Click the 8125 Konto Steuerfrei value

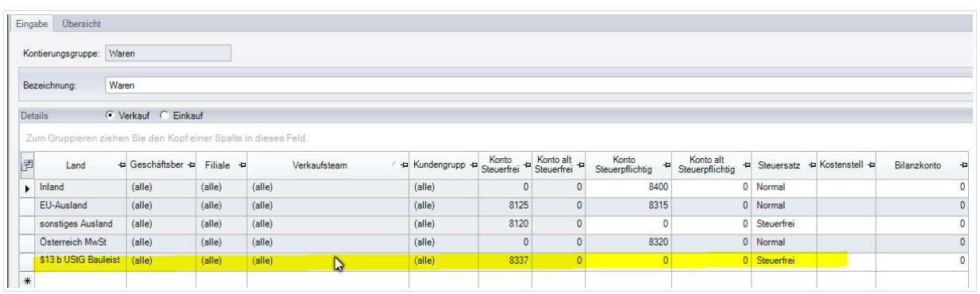coord(505,207)
